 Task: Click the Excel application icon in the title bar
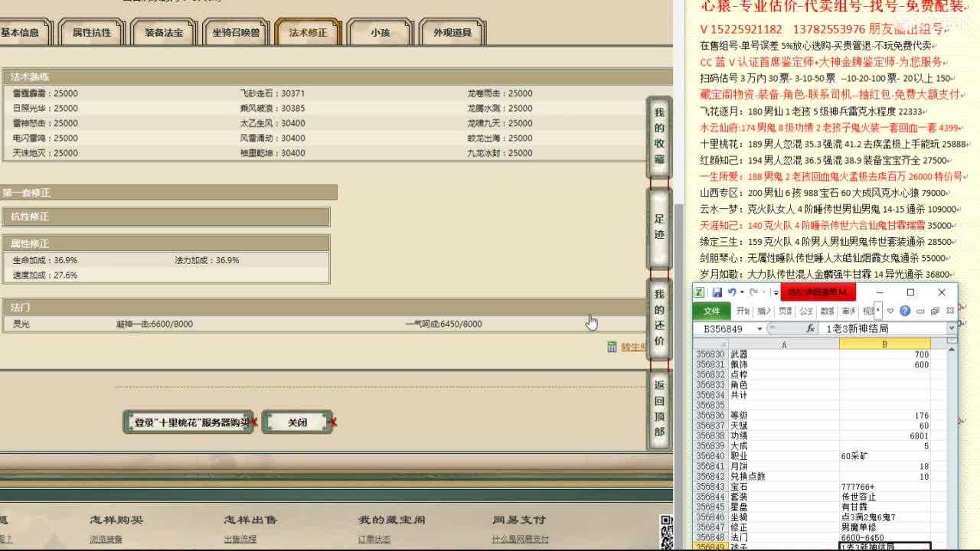pyautogui.click(x=699, y=292)
